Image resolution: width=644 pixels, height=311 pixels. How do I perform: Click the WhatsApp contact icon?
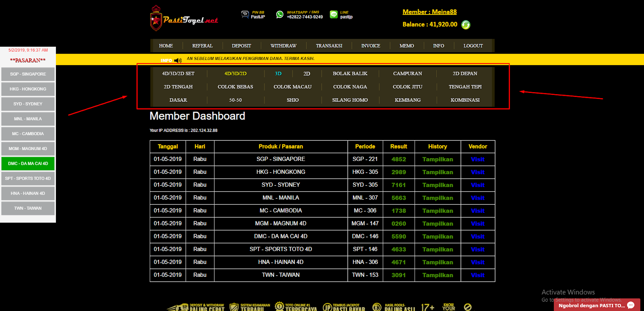(280, 14)
